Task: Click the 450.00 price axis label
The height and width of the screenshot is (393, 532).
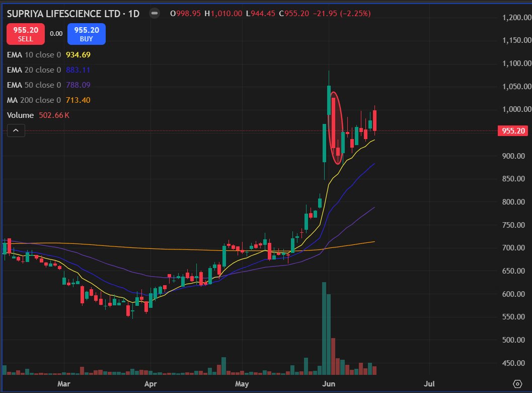Action: point(513,363)
